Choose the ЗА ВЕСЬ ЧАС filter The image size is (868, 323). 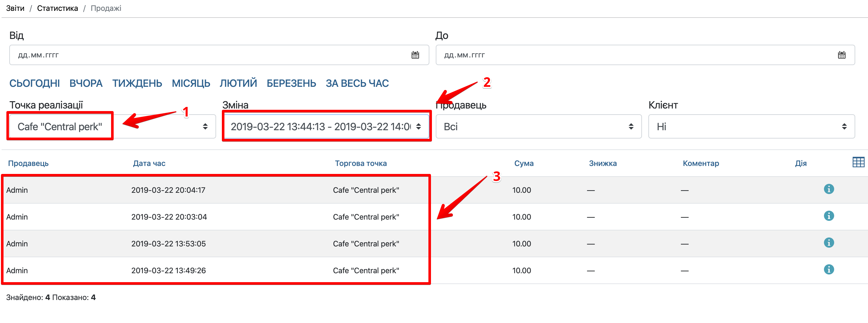click(x=357, y=83)
